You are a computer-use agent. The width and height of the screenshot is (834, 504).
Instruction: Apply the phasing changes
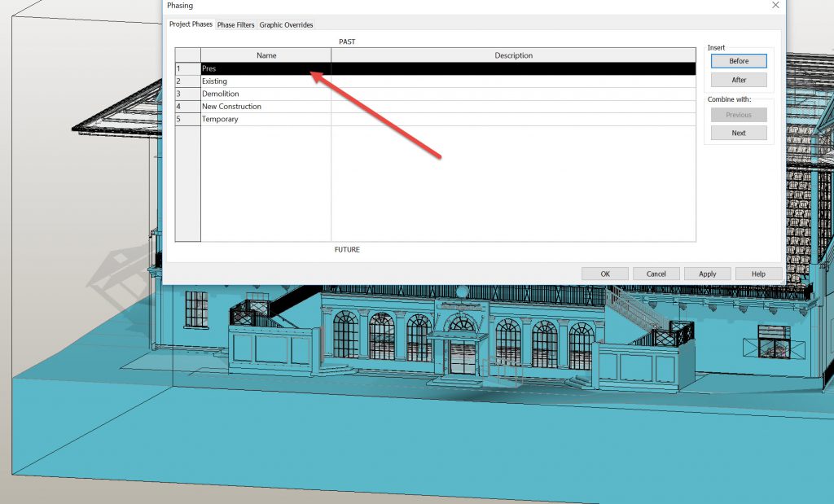(x=708, y=274)
